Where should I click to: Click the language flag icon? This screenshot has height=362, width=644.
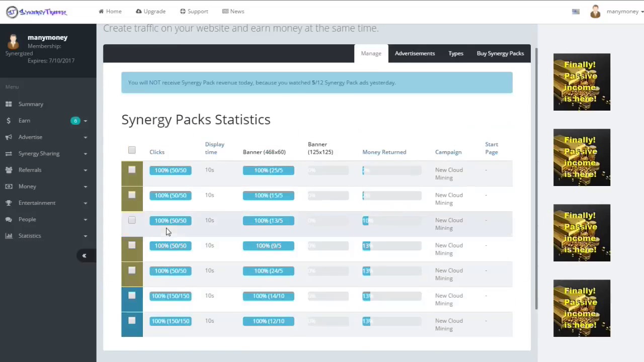pyautogui.click(x=576, y=12)
